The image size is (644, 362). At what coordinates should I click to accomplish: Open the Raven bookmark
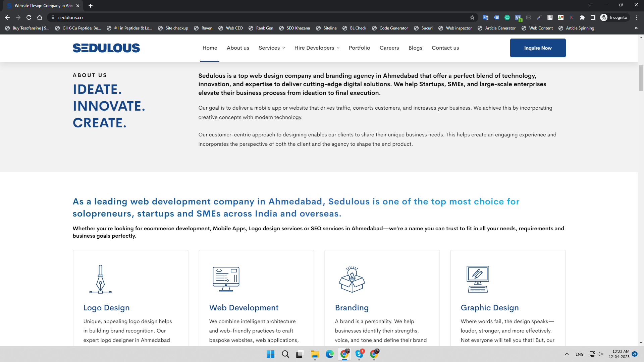pyautogui.click(x=203, y=28)
